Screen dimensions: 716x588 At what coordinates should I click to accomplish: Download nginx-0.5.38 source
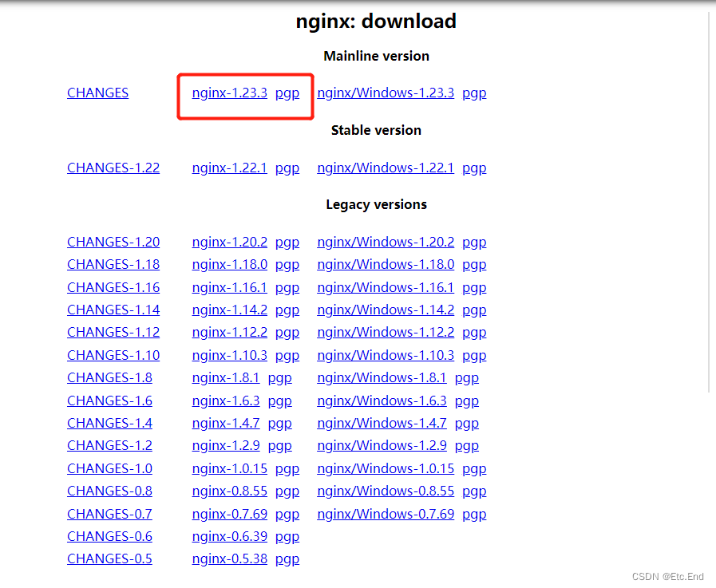(x=230, y=558)
